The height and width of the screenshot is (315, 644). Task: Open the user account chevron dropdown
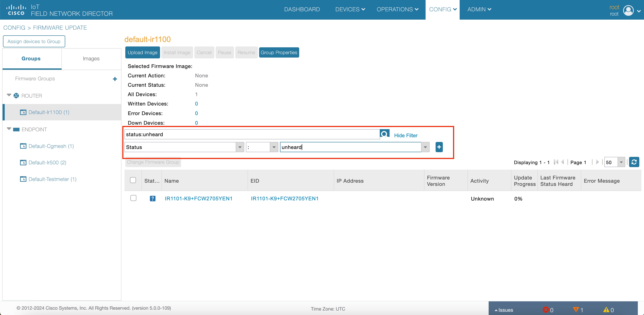tap(638, 11)
